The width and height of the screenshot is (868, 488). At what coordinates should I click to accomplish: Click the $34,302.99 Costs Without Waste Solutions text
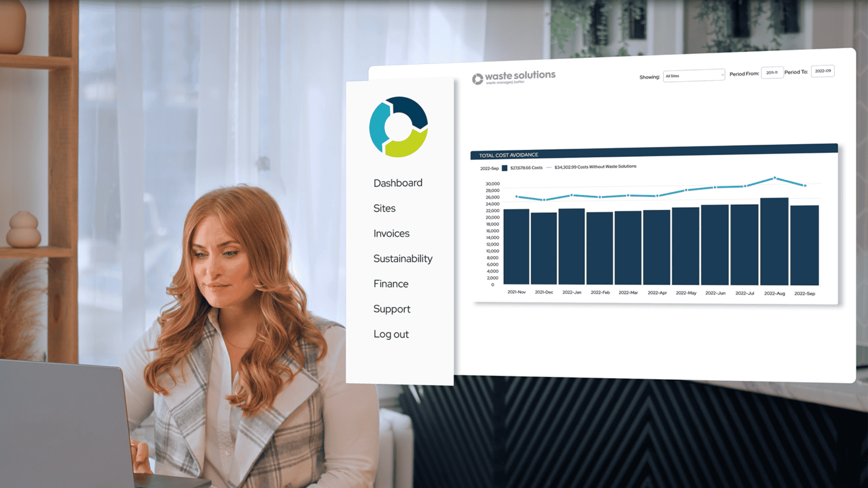click(595, 167)
